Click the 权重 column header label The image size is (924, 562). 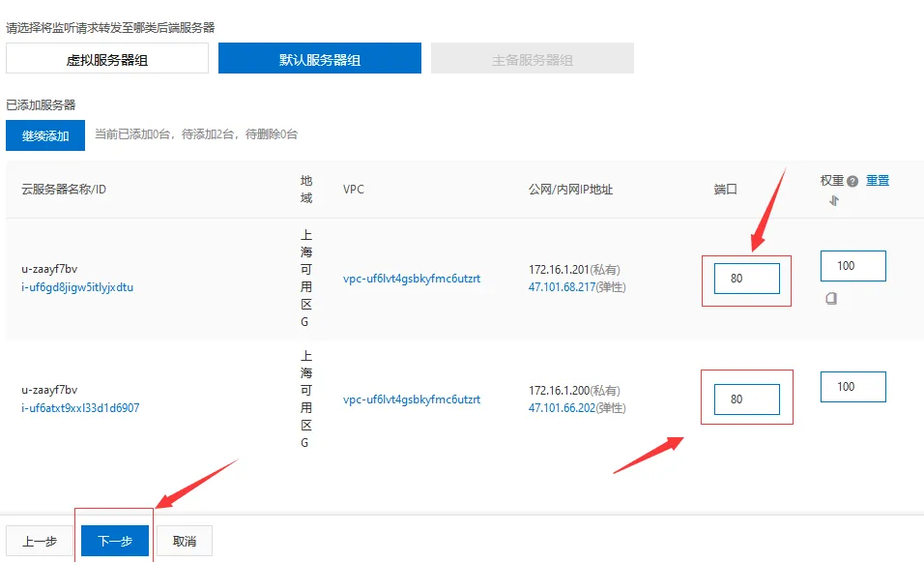(x=832, y=181)
